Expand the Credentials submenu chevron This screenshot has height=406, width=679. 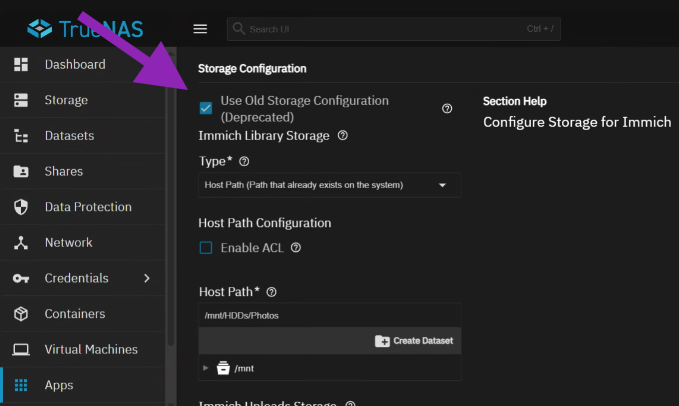point(147,278)
